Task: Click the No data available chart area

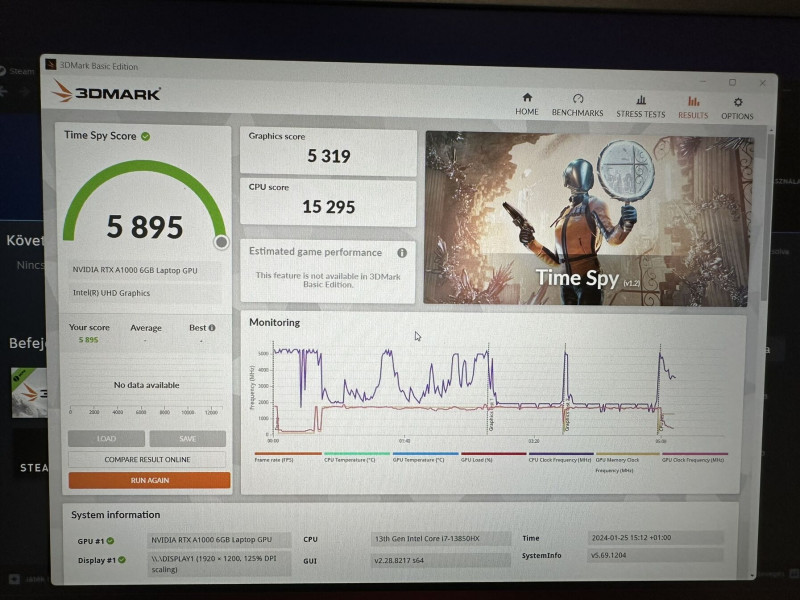Action: [x=146, y=385]
